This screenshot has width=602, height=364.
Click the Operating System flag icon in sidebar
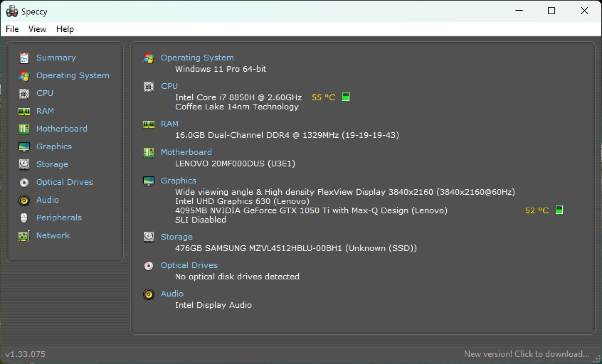[x=24, y=76]
